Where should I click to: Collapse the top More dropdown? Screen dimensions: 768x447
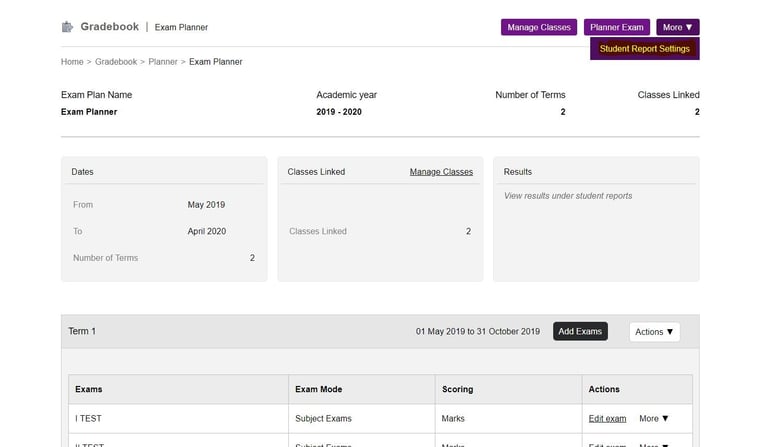pos(678,27)
